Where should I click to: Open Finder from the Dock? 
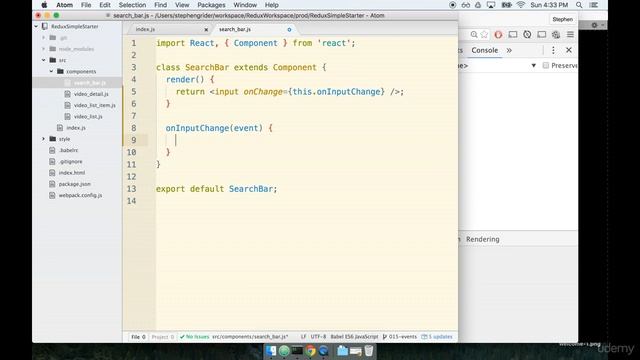(x=271, y=351)
